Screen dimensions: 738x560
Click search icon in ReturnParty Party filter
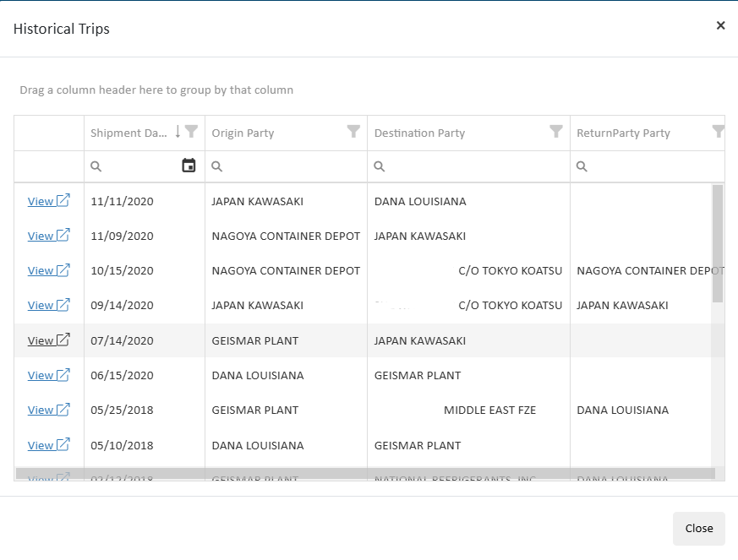(582, 166)
